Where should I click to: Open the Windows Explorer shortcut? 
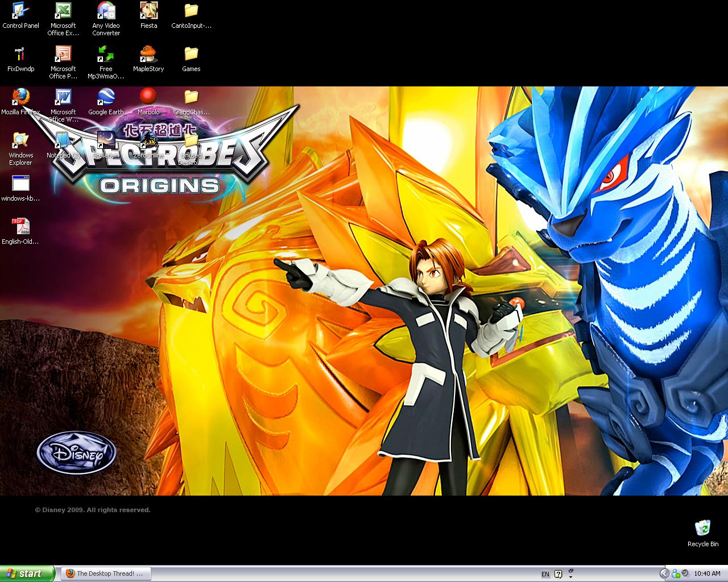point(20,149)
